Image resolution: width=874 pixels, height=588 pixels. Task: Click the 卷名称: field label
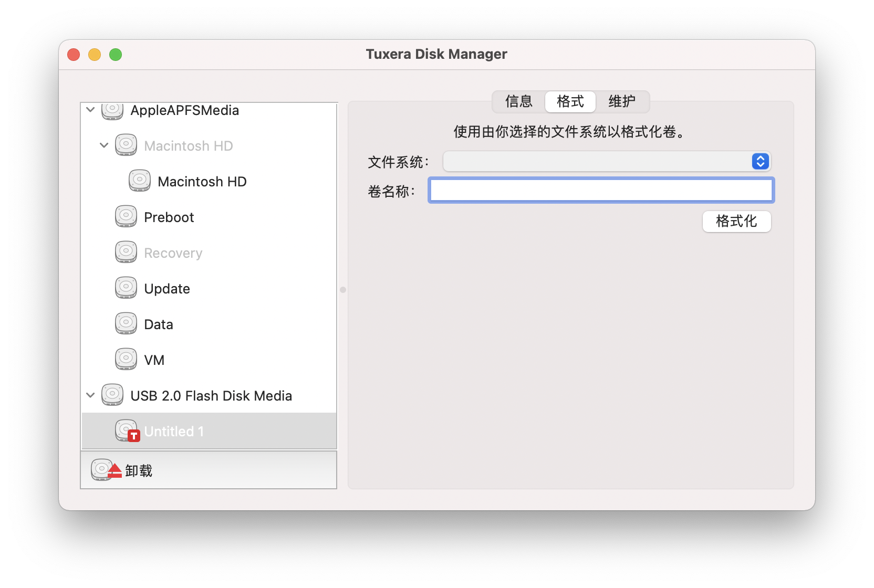[x=392, y=192]
